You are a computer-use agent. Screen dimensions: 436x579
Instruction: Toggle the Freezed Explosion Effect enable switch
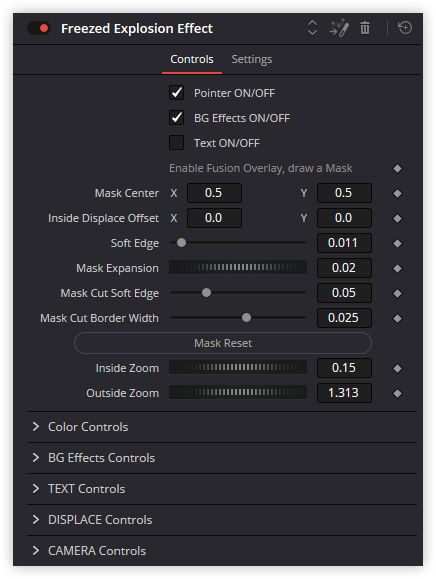39,28
